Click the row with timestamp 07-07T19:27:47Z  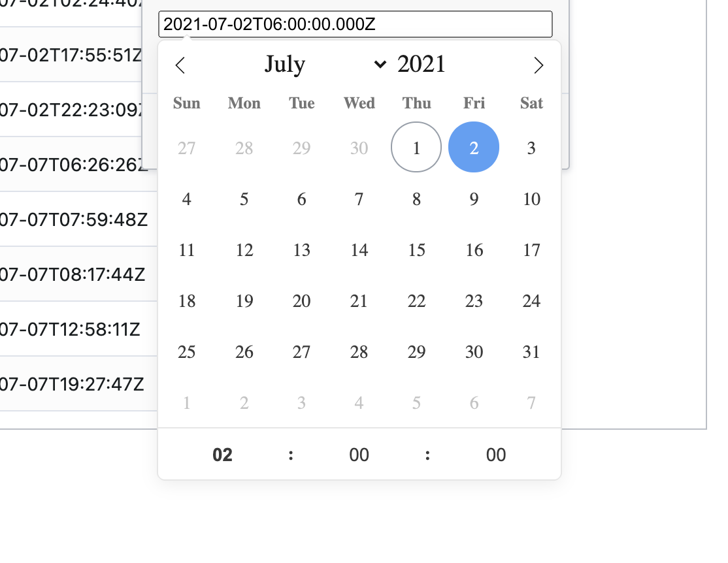coord(72,383)
